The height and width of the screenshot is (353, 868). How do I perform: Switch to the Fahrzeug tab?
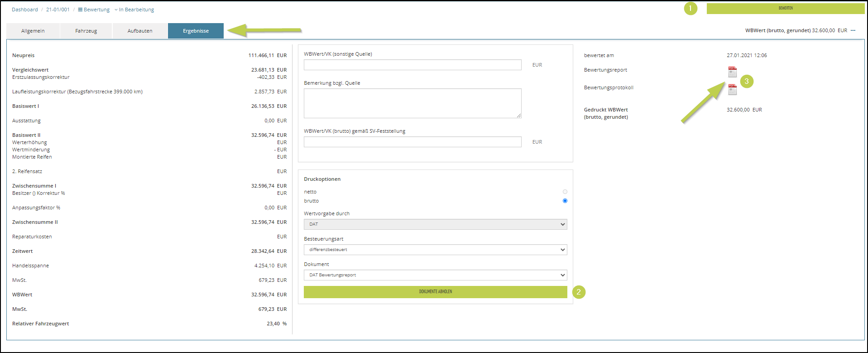click(x=86, y=31)
